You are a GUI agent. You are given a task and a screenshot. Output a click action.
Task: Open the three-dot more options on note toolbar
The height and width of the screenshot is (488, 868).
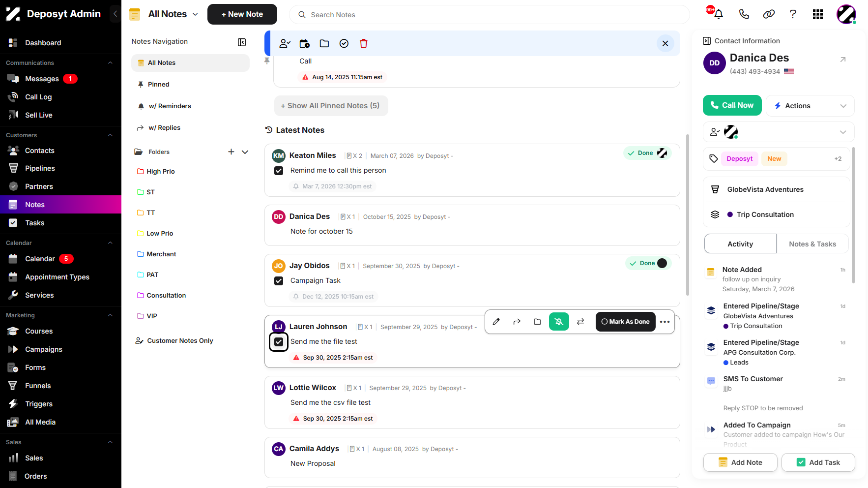pos(665,322)
